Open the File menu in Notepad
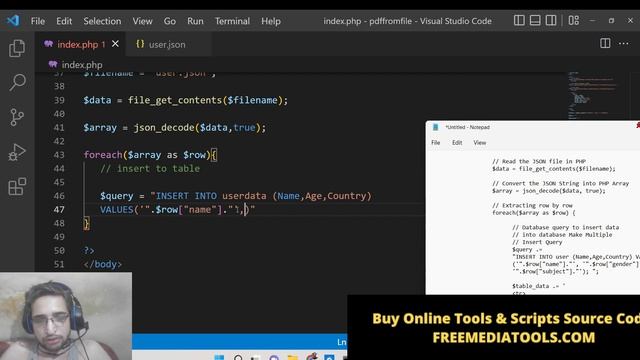 click(x=436, y=142)
